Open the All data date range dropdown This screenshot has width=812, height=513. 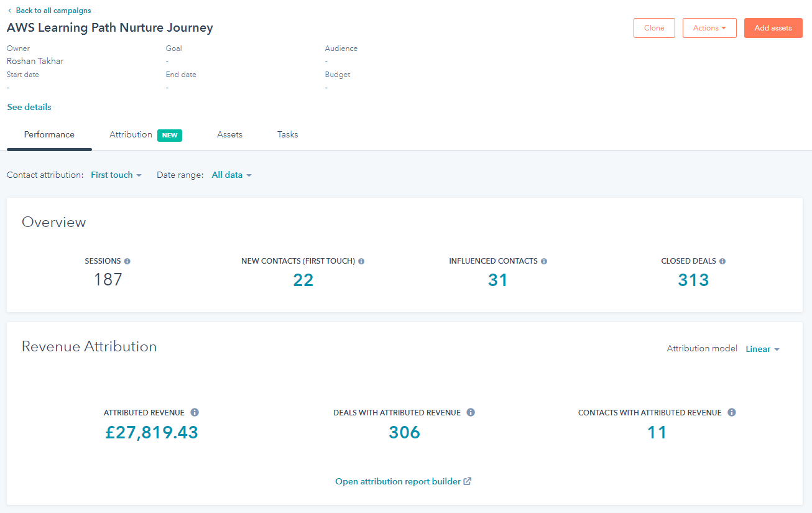(x=232, y=175)
